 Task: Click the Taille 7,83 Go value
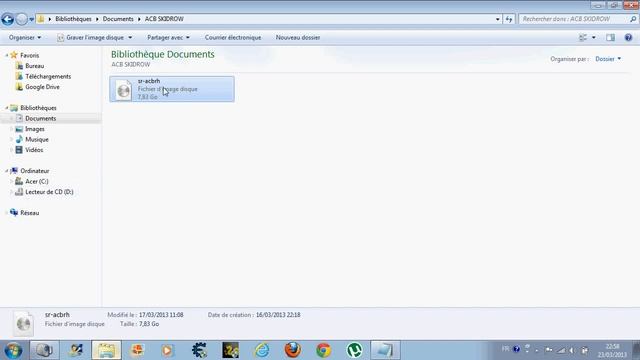149,324
